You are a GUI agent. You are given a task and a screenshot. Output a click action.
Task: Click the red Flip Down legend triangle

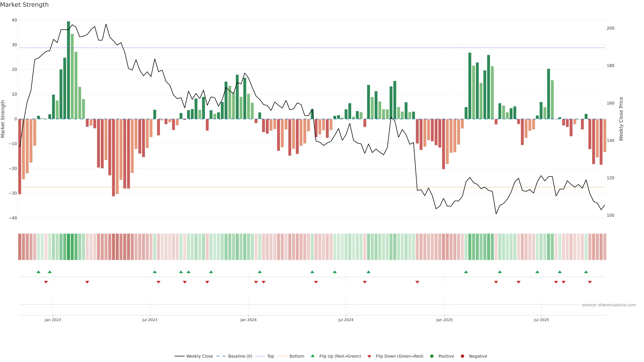click(369, 356)
